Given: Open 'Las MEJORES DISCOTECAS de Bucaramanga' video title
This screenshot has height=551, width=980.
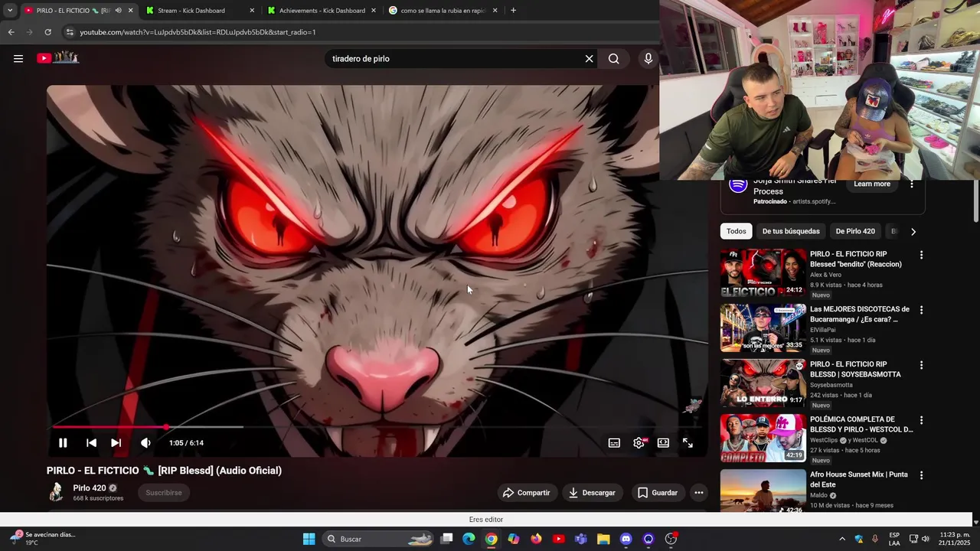Looking at the screenshot, I should (860, 315).
